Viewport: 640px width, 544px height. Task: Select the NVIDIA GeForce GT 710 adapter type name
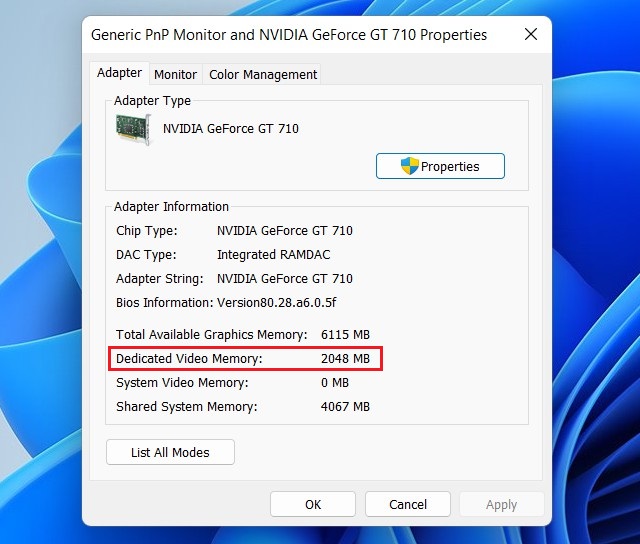pos(231,129)
